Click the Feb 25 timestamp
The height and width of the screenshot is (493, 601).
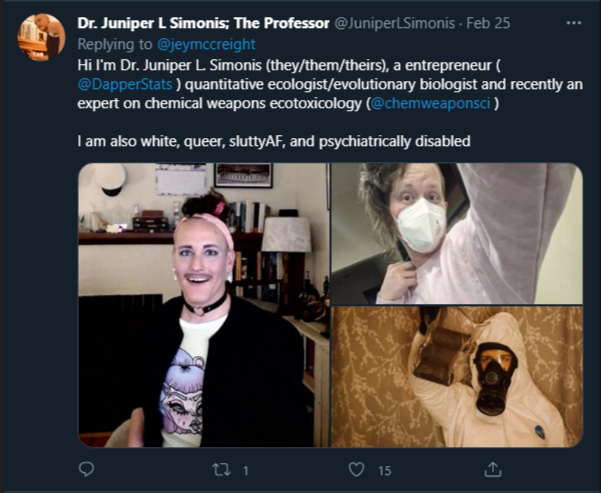tap(488, 23)
